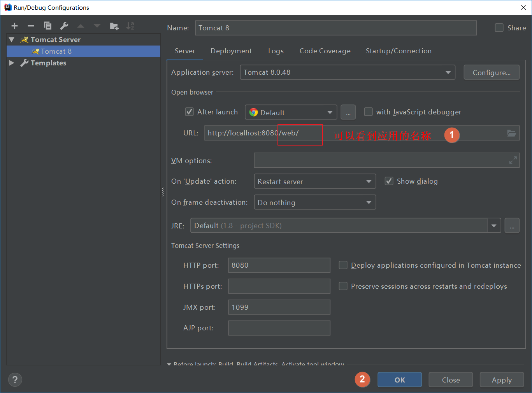
Task: Click the VM options input field
Action: coord(387,160)
